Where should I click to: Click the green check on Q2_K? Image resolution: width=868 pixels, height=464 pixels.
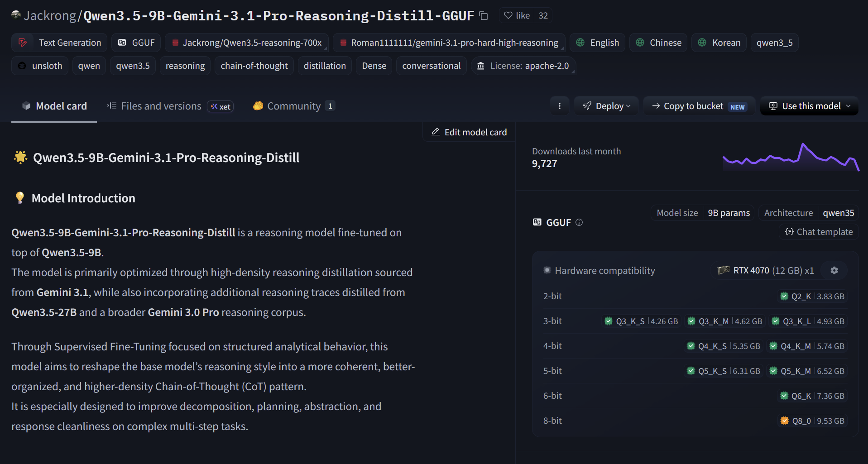pyautogui.click(x=784, y=296)
